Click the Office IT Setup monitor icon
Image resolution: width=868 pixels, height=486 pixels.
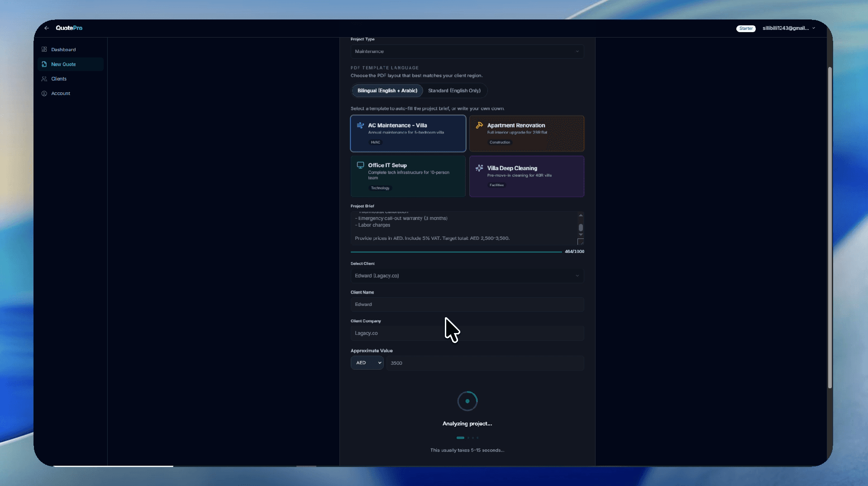360,165
